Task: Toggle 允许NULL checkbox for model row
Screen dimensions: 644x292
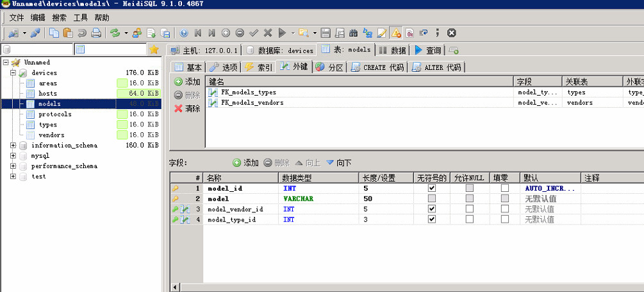Action: pos(470,199)
